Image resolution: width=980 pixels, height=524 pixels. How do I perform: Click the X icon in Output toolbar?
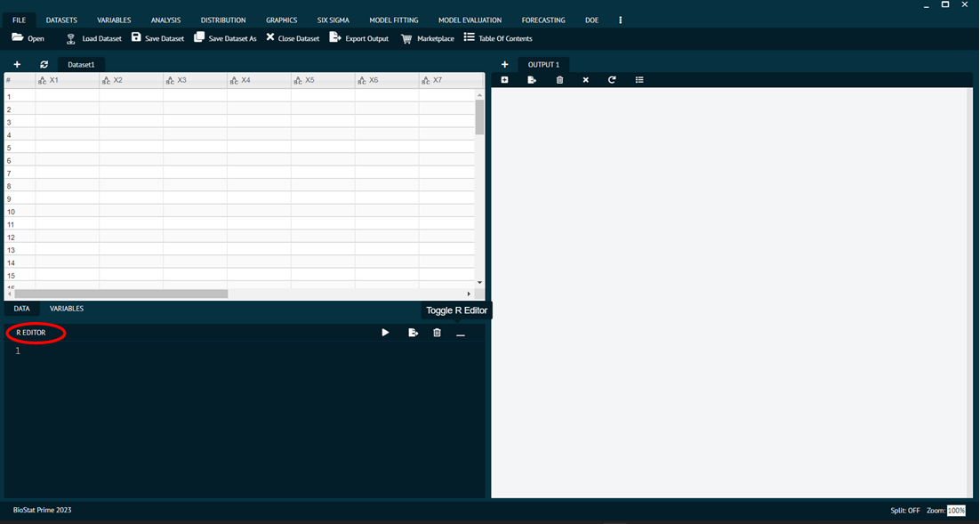tap(586, 80)
